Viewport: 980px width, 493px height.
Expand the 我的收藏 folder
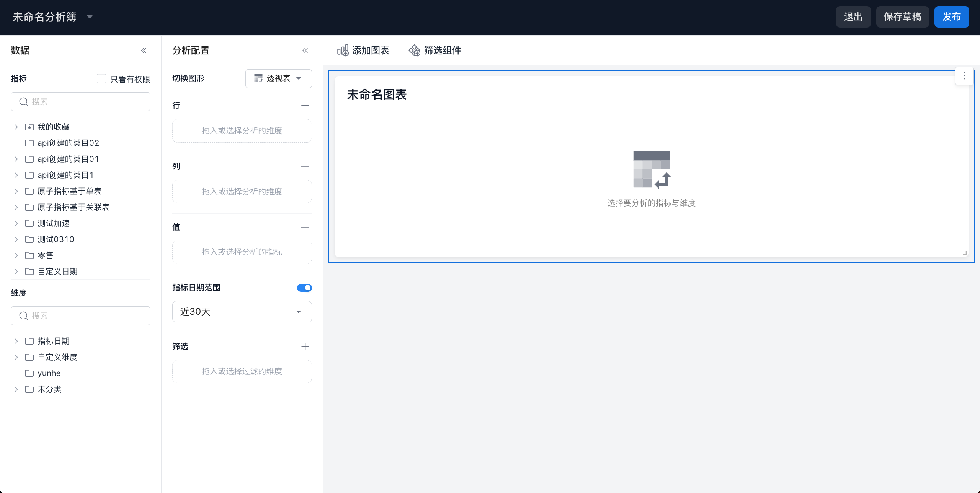coord(16,127)
